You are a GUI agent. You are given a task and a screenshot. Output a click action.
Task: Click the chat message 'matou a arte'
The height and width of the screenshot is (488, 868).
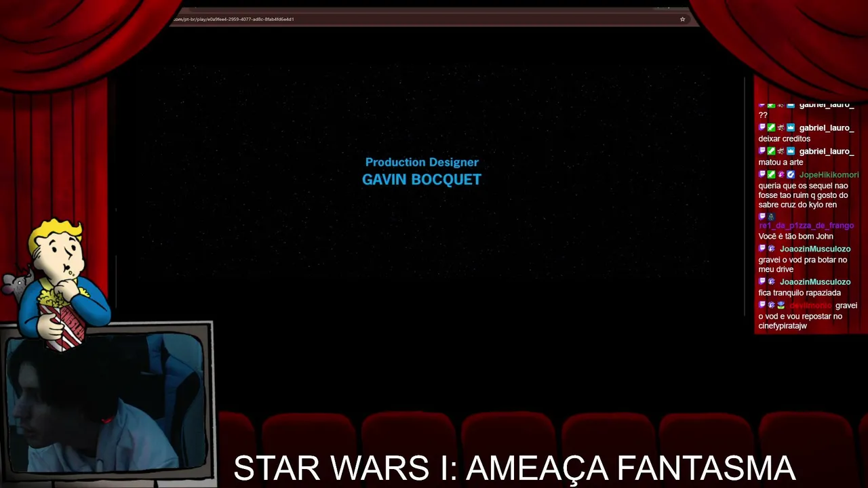tap(781, 163)
